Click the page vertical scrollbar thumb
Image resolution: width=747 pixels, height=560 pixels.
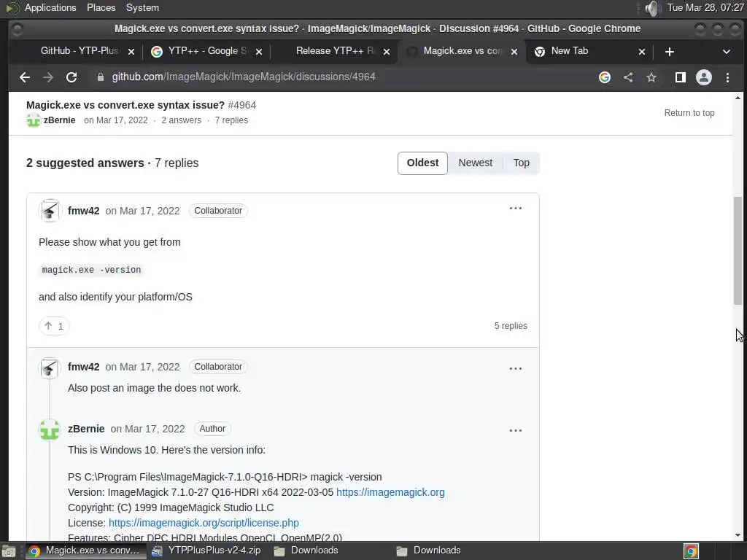[x=738, y=250]
